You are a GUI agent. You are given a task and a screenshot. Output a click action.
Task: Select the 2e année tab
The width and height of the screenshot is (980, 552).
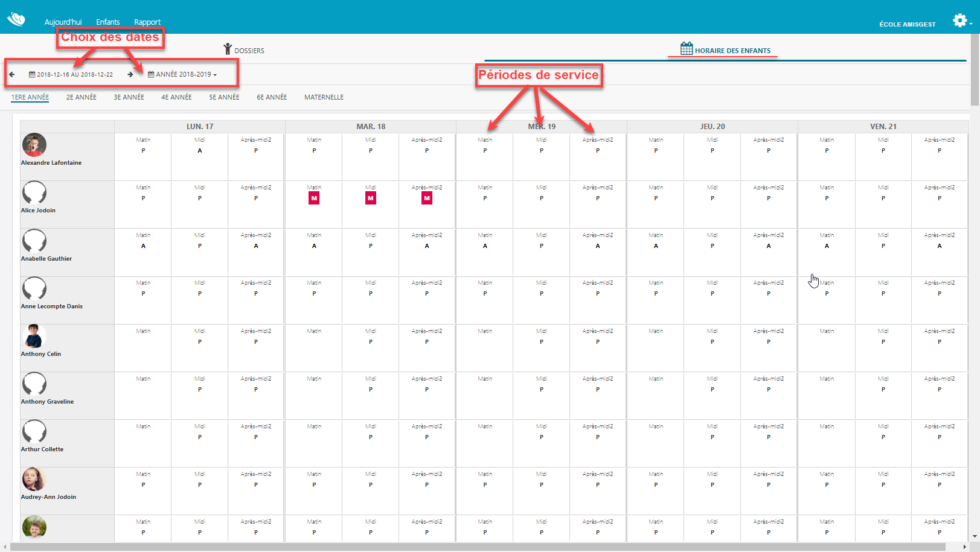click(82, 97)
